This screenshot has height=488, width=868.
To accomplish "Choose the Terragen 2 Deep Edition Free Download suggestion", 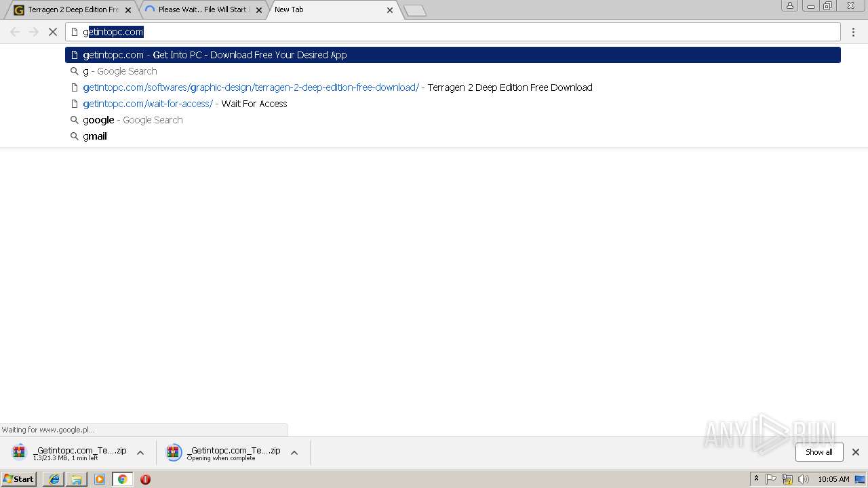I will [x=453, y=87].
